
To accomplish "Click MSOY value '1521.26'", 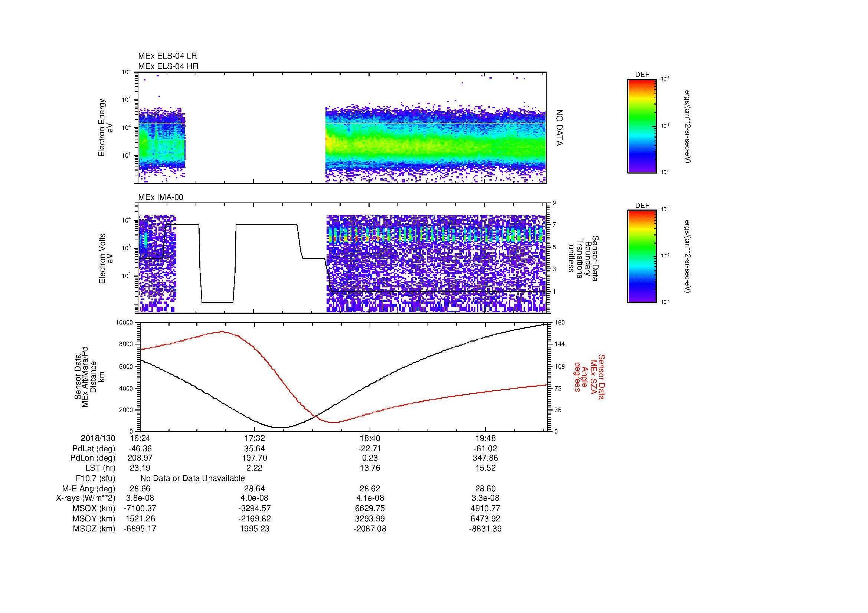I will pyautogui.click(x=140, y=519).
